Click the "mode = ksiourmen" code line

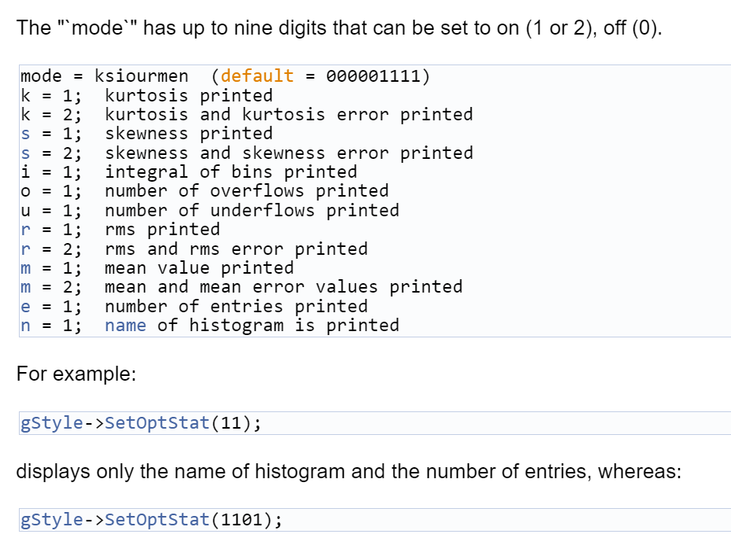(104, 76)
